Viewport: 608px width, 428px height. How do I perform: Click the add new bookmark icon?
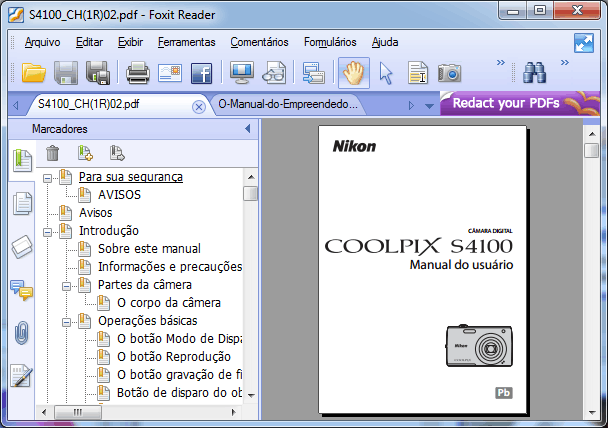(x=85, y=153)
